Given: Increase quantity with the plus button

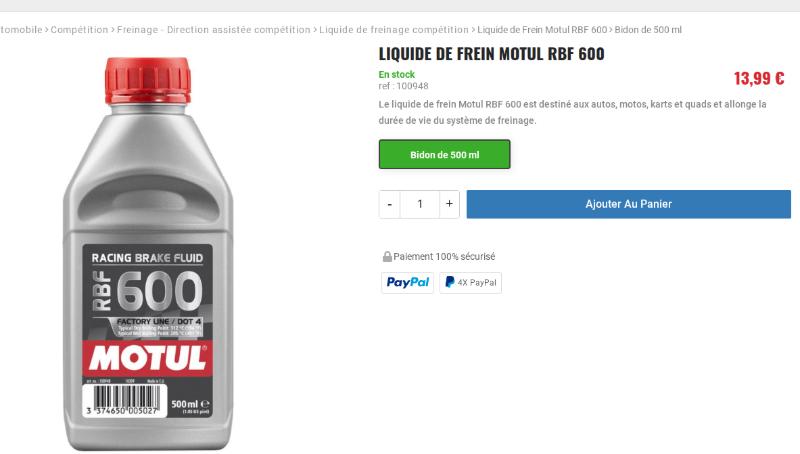Looking at the screenshot, I should (449, 204).
